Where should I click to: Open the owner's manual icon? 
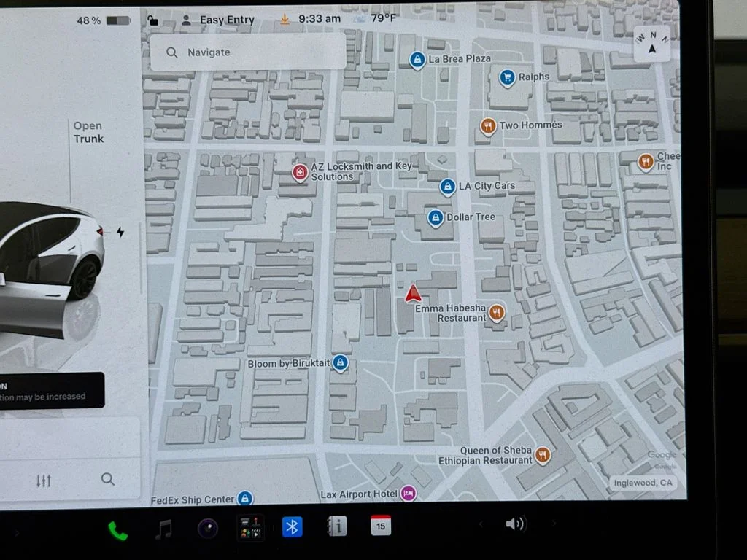[336, 526]
